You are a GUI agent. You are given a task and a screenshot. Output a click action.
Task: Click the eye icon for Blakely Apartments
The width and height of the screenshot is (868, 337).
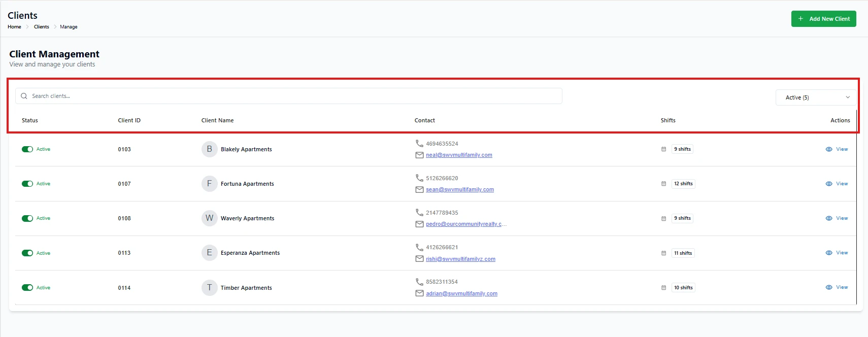[x=828, y=149]
